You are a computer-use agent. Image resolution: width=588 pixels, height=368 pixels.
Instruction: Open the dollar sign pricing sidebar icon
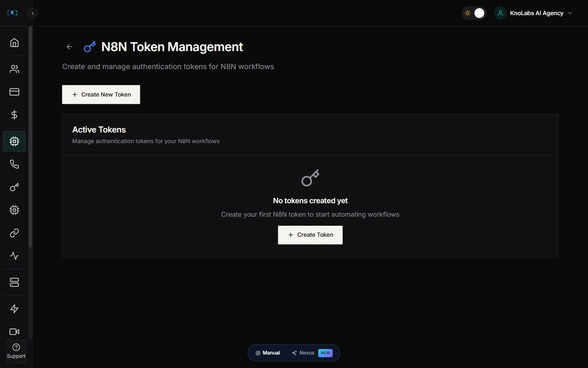(14, 115)
